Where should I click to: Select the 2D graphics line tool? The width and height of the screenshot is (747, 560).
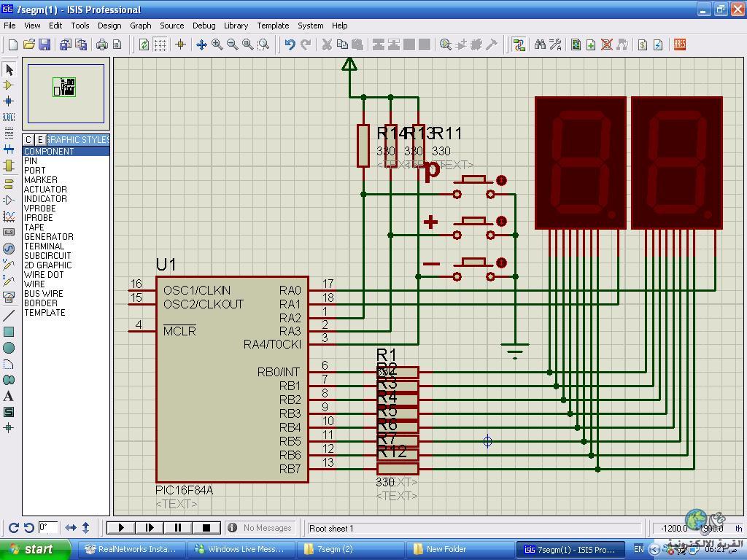click(x=9, y=315)
